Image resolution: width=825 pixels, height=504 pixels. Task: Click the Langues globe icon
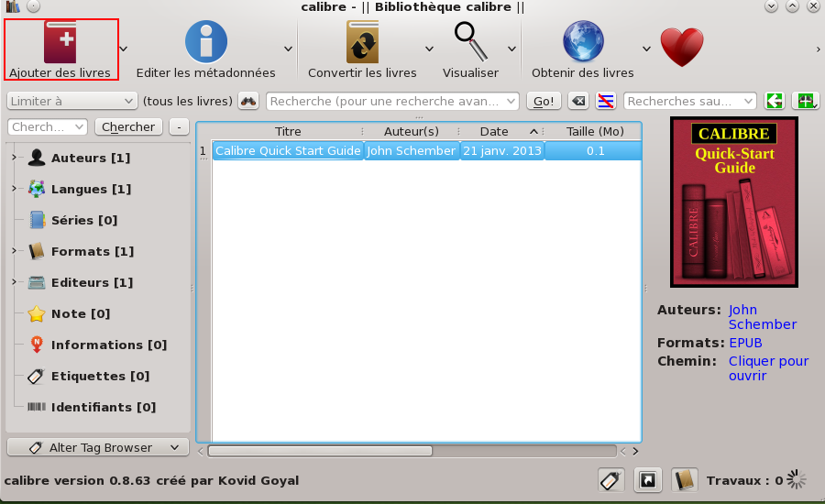click(37, 189)
